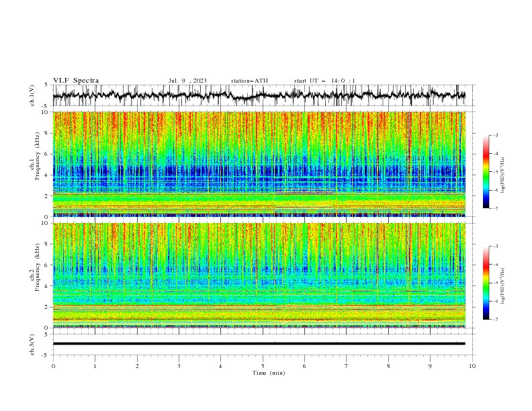Screen dimensions: 532x411
Task: Click the 'ch.3(V)' axis label
Action: click(32, 345)
